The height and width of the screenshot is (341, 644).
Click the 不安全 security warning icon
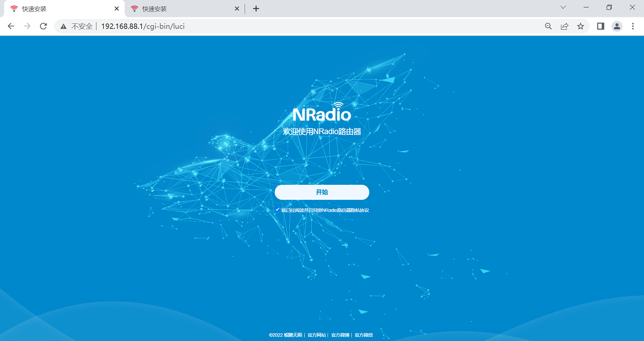tap(63, 26)
